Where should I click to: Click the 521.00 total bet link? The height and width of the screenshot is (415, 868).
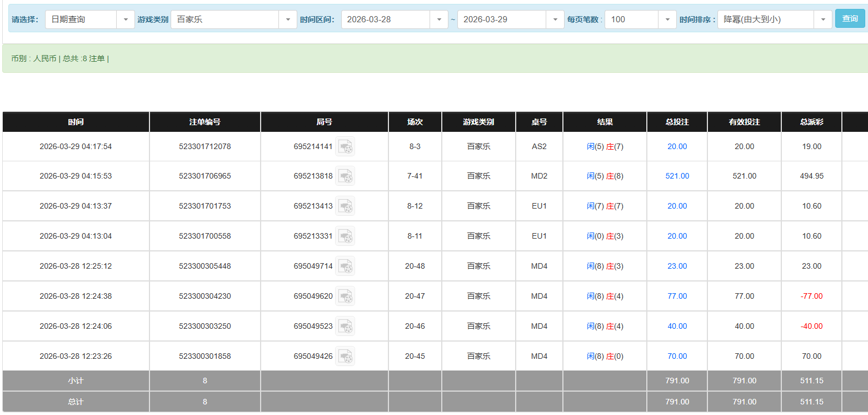coord(677,176)
